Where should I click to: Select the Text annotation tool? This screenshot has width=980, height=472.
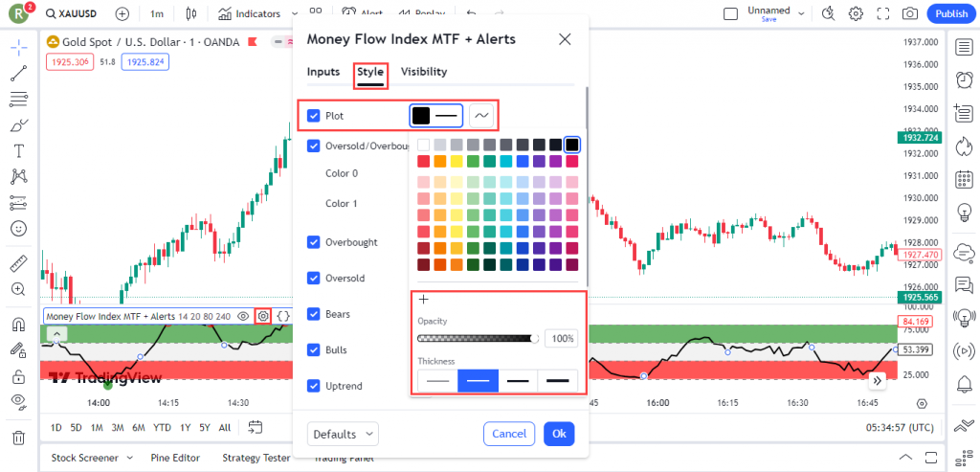19,150
